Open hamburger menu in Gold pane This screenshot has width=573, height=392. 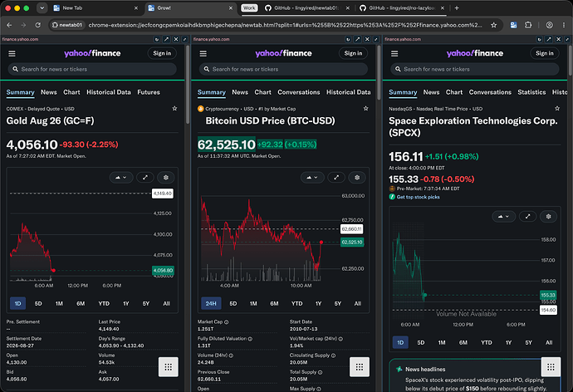(x=12, y=54)
